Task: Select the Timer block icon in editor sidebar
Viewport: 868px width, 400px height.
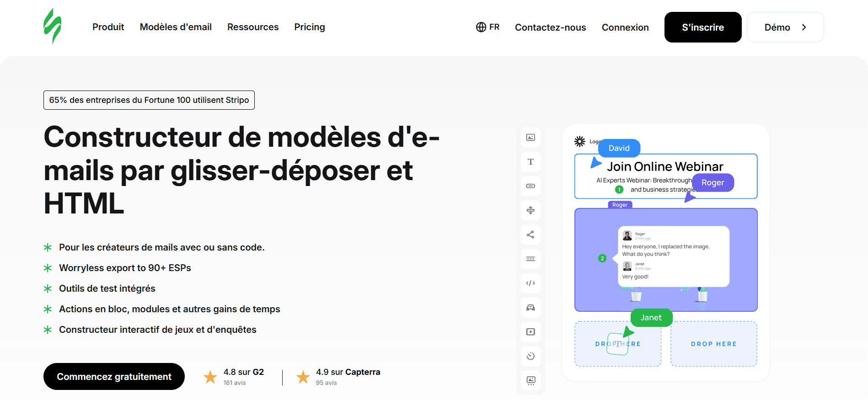Action: pos(530,356)
